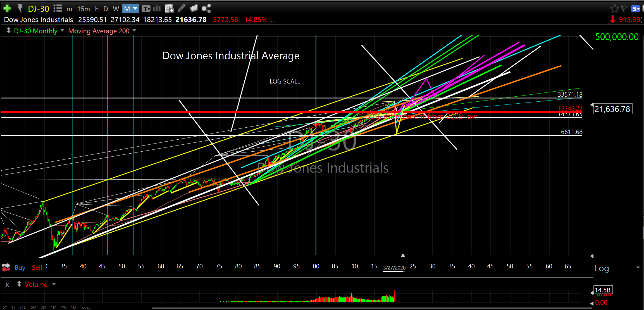
Task: Toggle the favorite star icon
Action: click(x=614, y=9)
